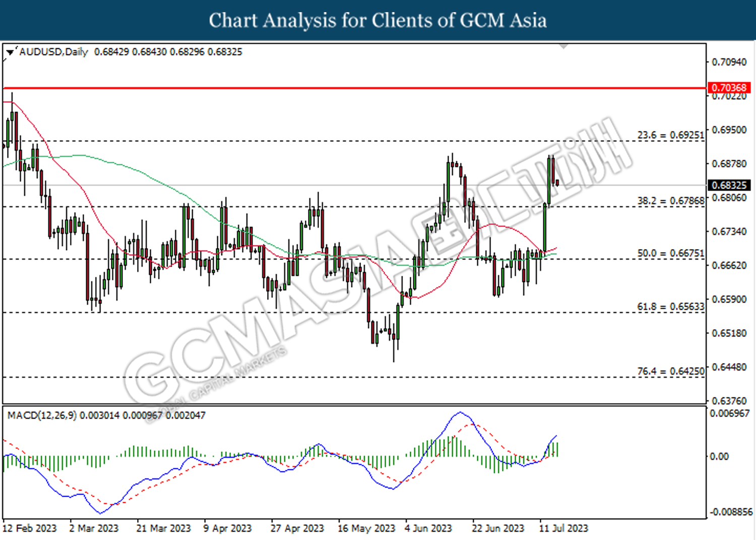The height and width of the screenshot is (540, 756).
Task: Click the Chart Analysis for Clients title
Action: click(378, 21)
